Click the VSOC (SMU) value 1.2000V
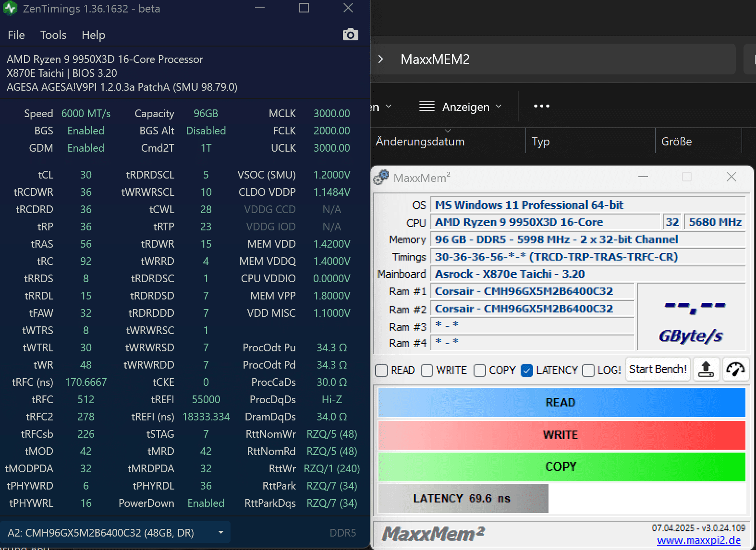The height and width of the screenshot is (550, 756). click(332, 175)
